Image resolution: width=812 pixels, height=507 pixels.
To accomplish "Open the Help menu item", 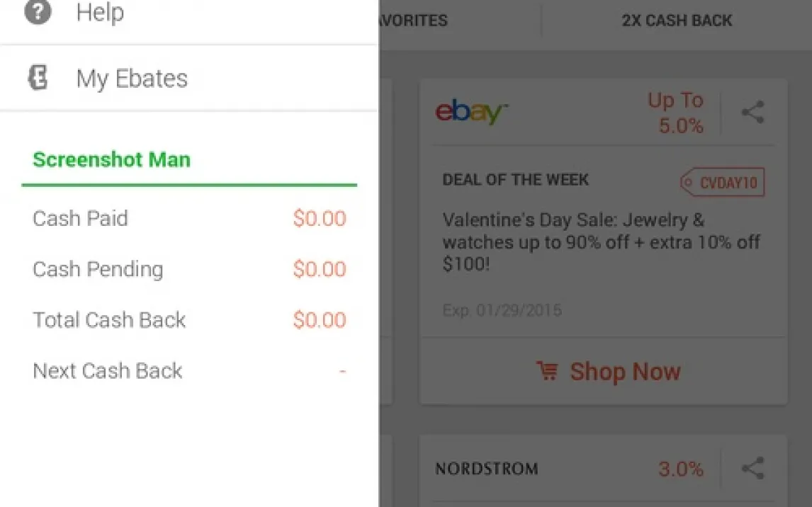I will (100, 12).
